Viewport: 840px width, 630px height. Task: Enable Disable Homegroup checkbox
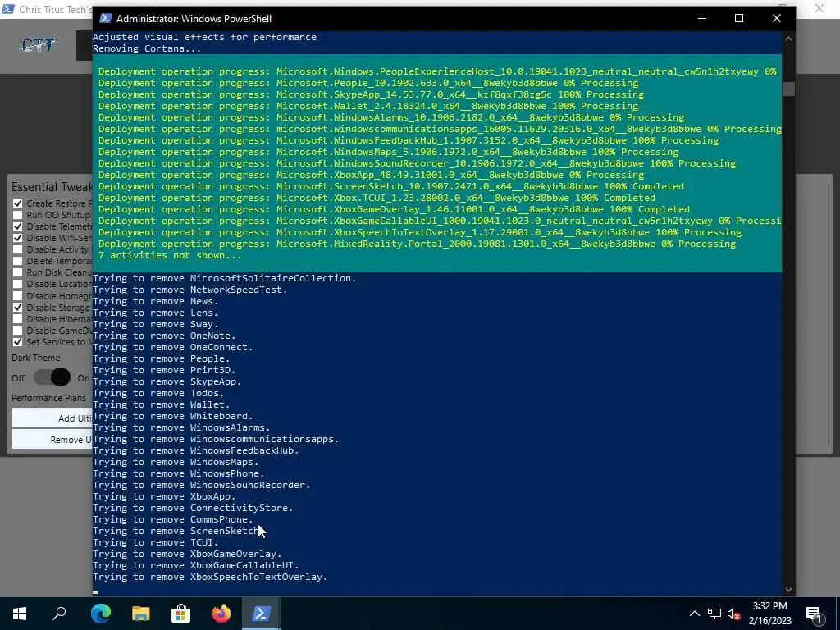point(18,296)
